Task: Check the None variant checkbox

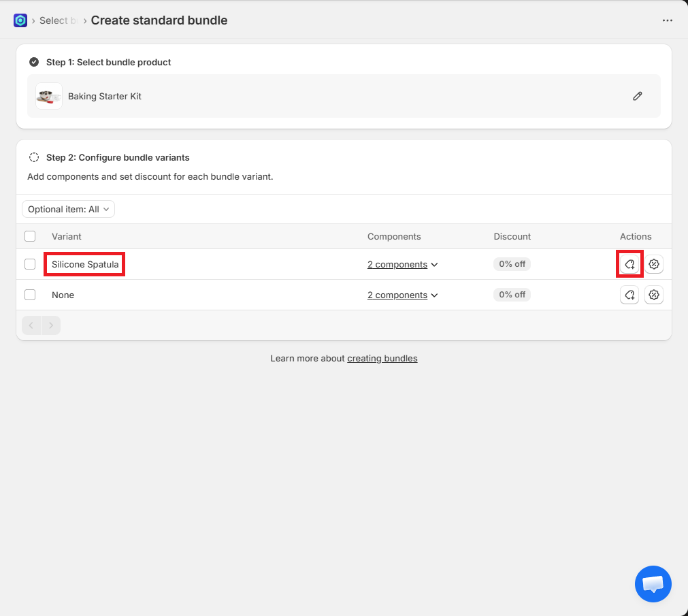Action: (30, 295)
